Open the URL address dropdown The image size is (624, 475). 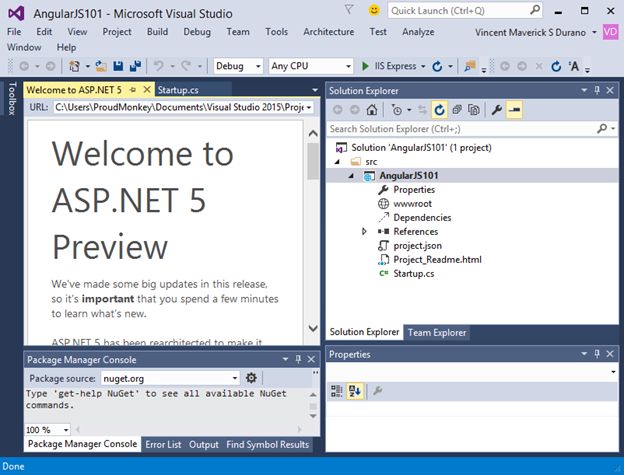pyautogui.click(x=309, y=107)
